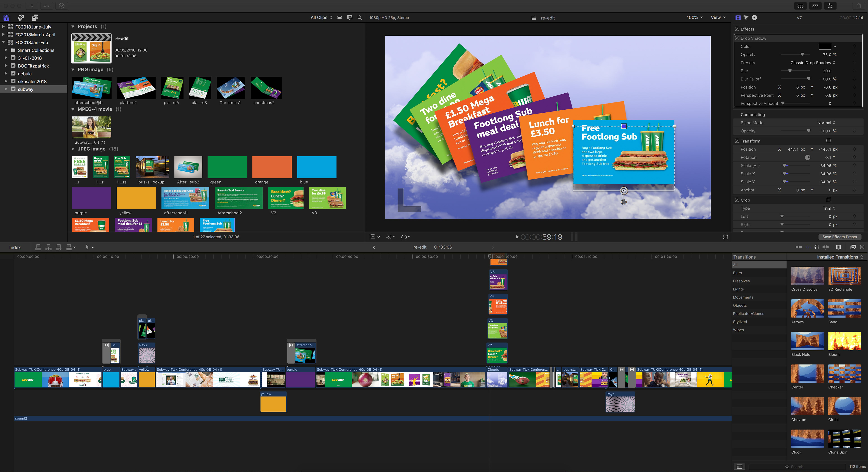Toggle the Transitions browser bowtie icon

tap(862, 247)
